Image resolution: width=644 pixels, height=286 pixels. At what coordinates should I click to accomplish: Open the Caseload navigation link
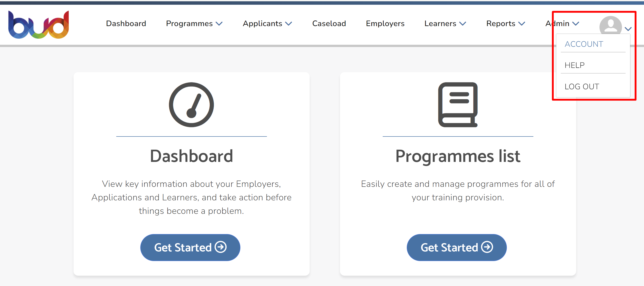click(329, 24)
